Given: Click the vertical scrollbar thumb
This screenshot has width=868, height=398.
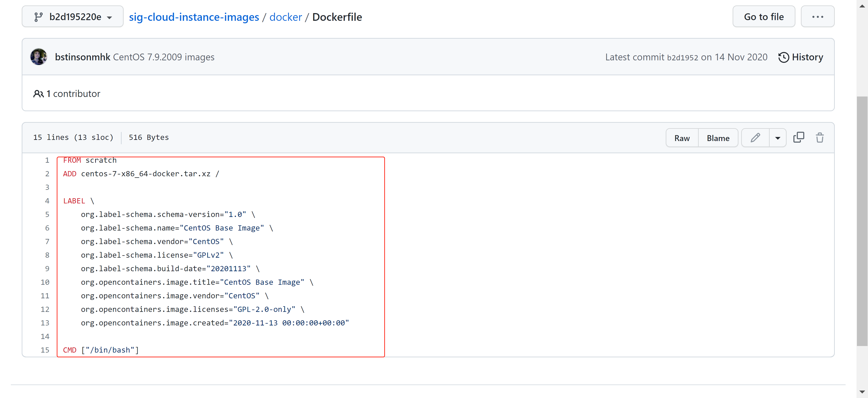Looking at the screenshot, I should (x=862, y=221).
